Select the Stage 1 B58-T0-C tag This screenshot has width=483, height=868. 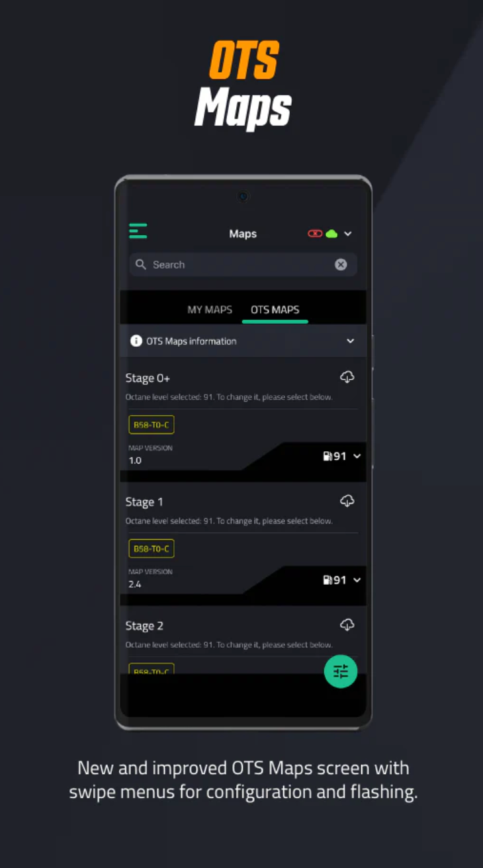(152, 548)
